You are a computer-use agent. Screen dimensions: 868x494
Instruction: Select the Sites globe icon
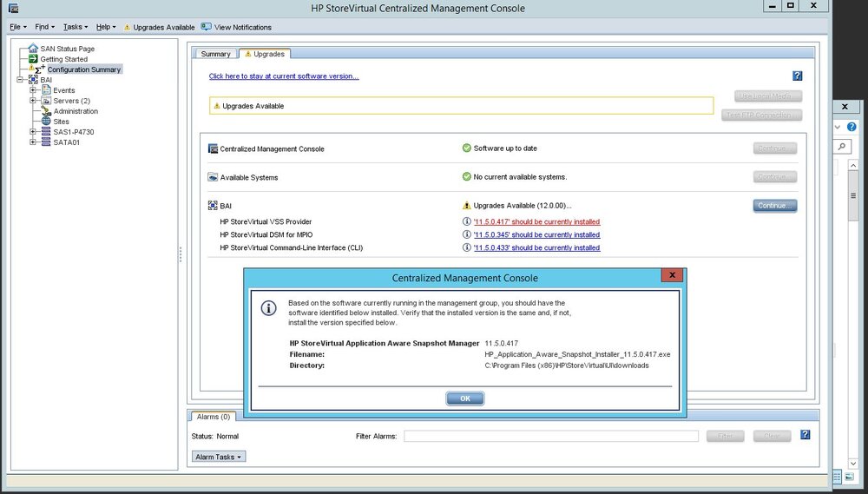47,122
